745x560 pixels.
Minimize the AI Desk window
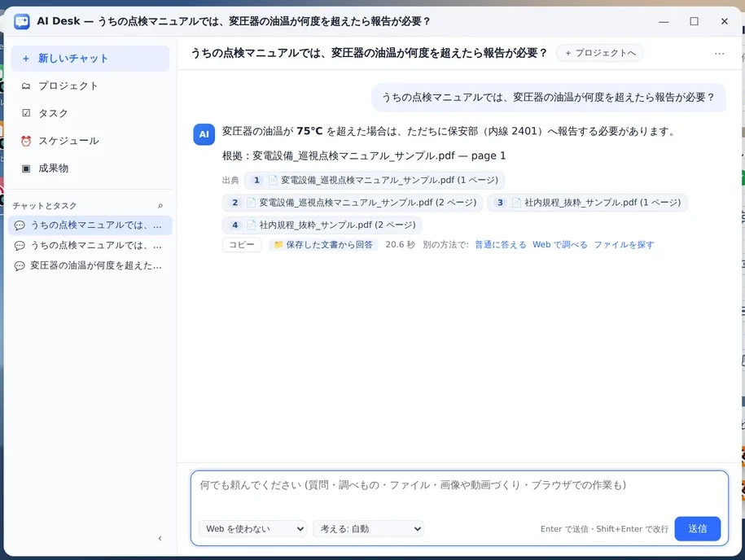664,21
